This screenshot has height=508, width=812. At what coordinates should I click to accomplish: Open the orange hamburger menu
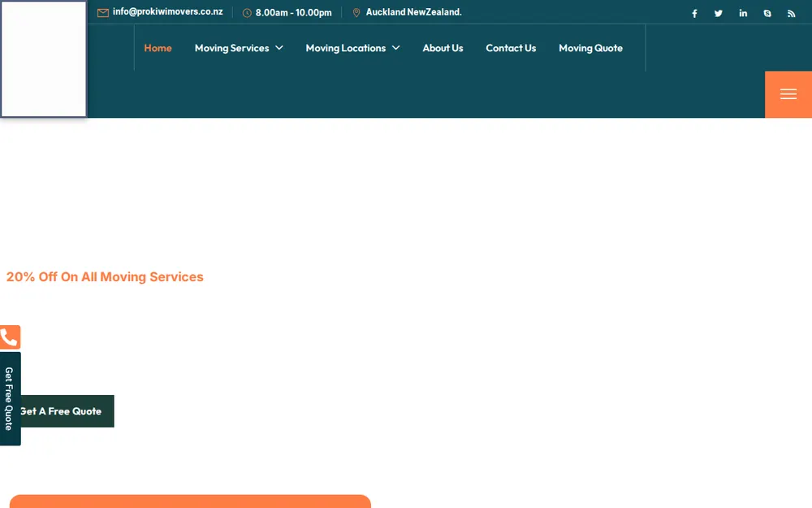point(788,94)
